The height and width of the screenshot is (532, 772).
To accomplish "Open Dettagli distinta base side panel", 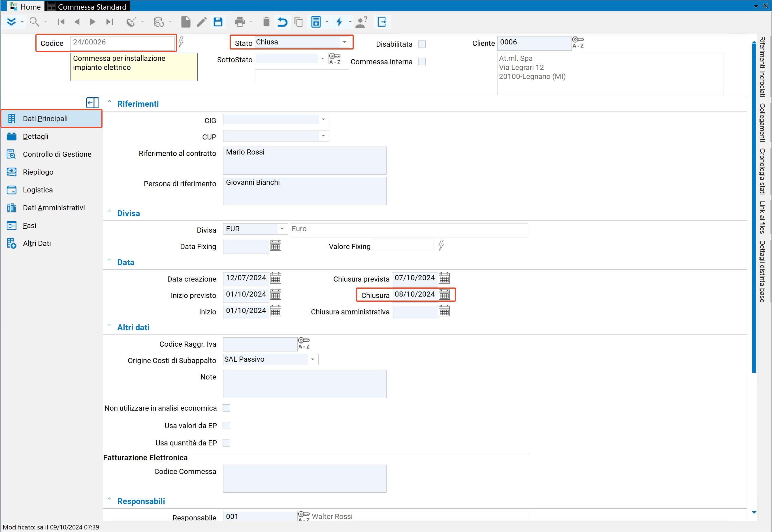I will [762, 271].
